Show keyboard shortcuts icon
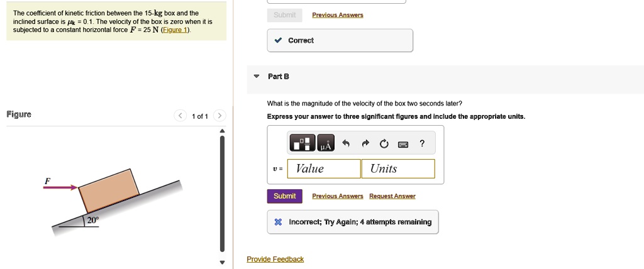This screenshot has height=269, width=644. [403, 144]
